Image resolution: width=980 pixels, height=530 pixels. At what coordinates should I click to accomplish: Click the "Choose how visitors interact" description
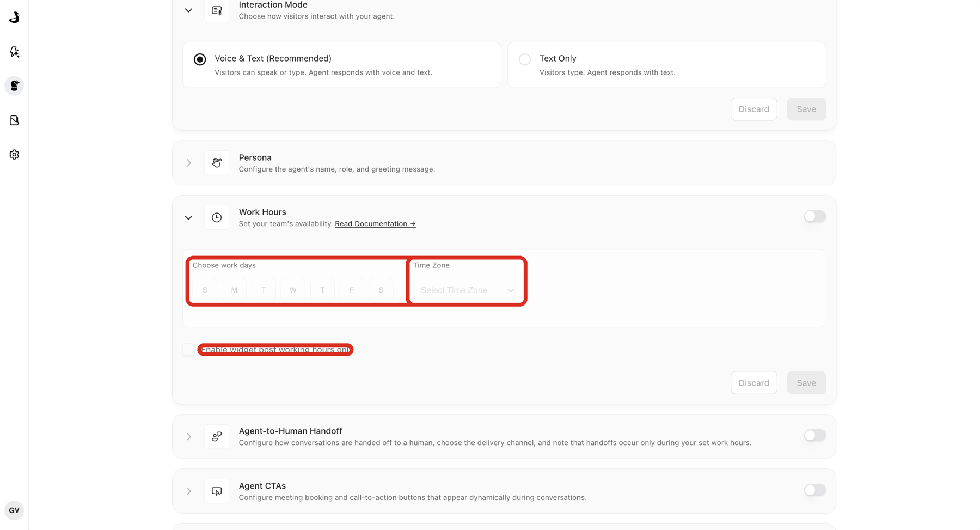316,16
